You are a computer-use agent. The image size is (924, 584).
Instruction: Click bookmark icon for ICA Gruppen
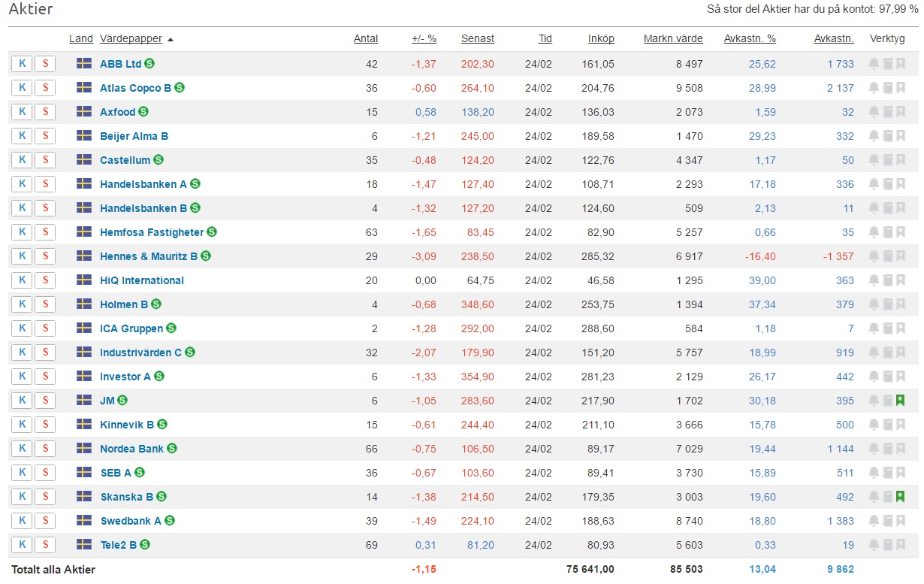pyautogui.click(x=900, y=328)
